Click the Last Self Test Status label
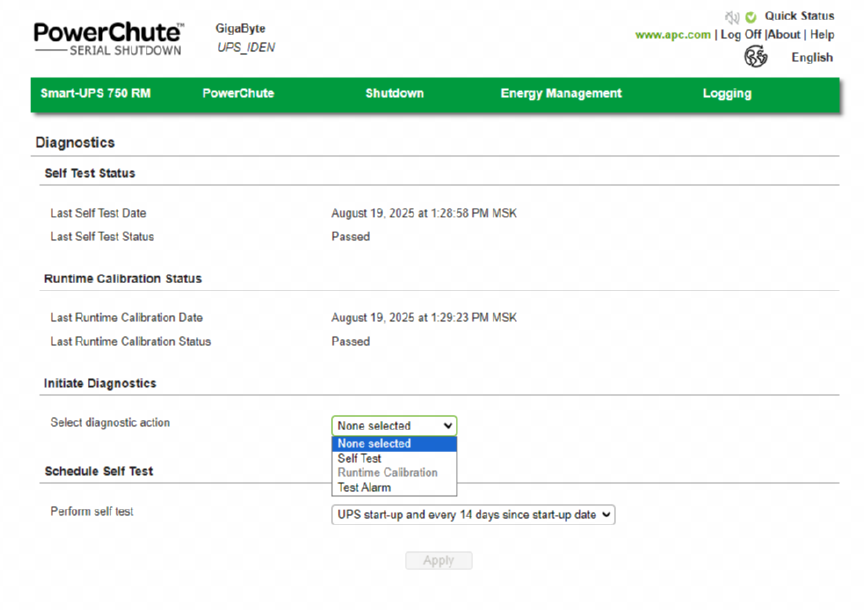Image resolution: width=864 pixels, height=610 pixels. pos(102,236)
